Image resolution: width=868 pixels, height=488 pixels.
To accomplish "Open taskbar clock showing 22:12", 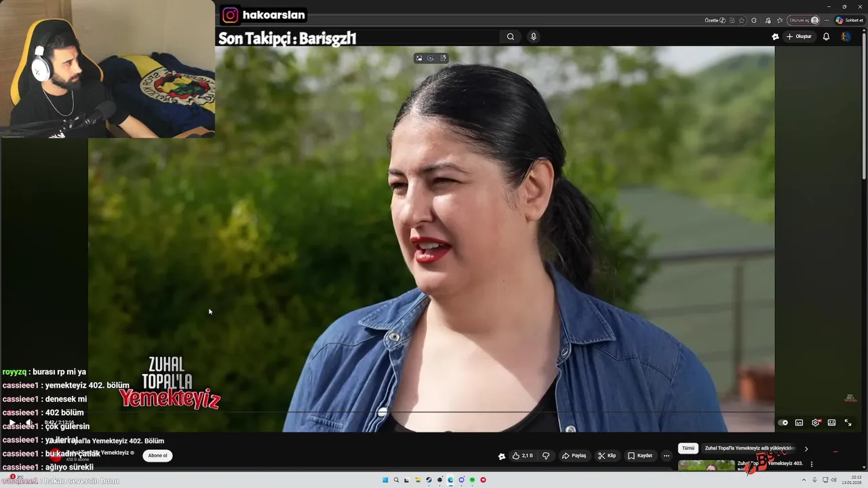I will click(851, 480).
